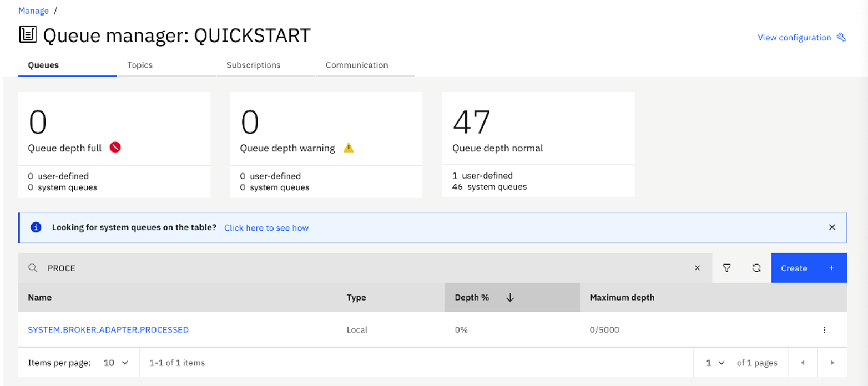The height and width of the screenshot is (386, 868).
Task: Go back using the Manage breadcrumb
Action: [33, 10]
